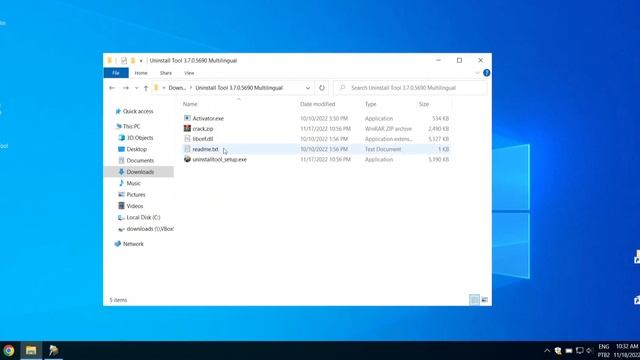Select the crack.zip archive icon

click(x=187, y=128)
